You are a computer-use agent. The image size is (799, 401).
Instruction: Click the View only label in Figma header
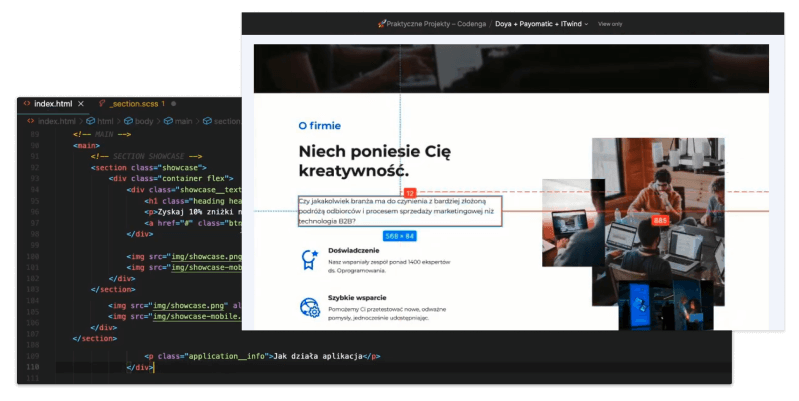click(x=610, y=24)
